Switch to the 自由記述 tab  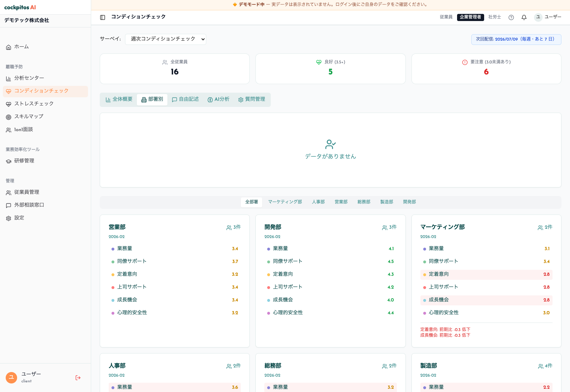(x=185, y=99)
